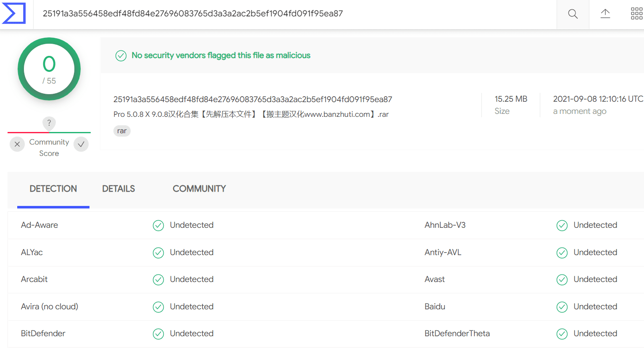The height and width of the screenshot is (348, 644).
Task: Select the BitDefender vendor name
Action: pyautogui.click(x=43, y=333)
